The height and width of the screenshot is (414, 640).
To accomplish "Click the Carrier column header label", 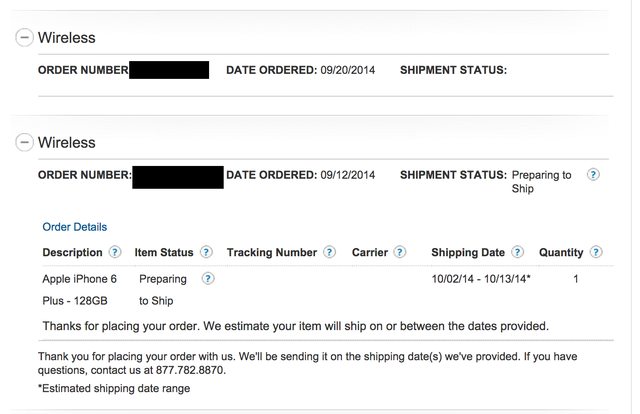I will pos(370,253).
